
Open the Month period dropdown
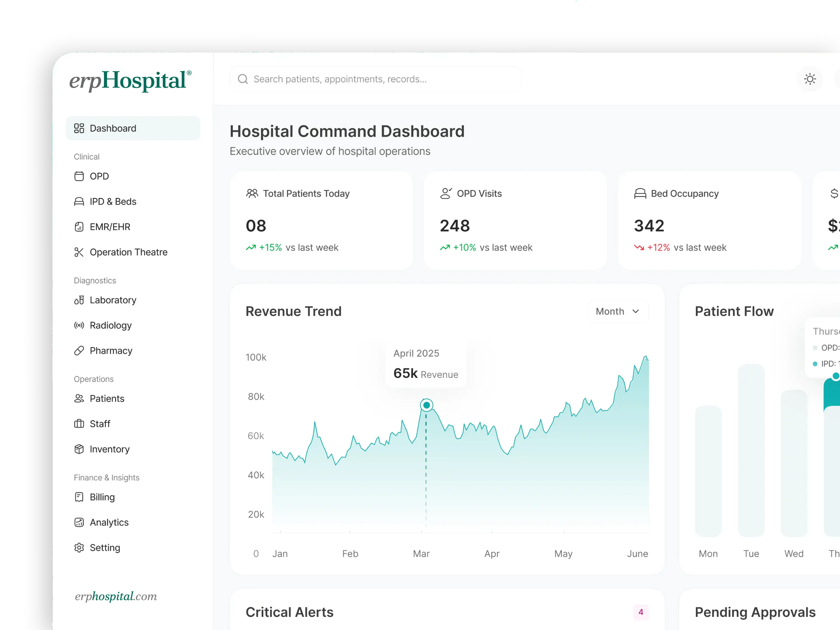click(x=618, y=311)
